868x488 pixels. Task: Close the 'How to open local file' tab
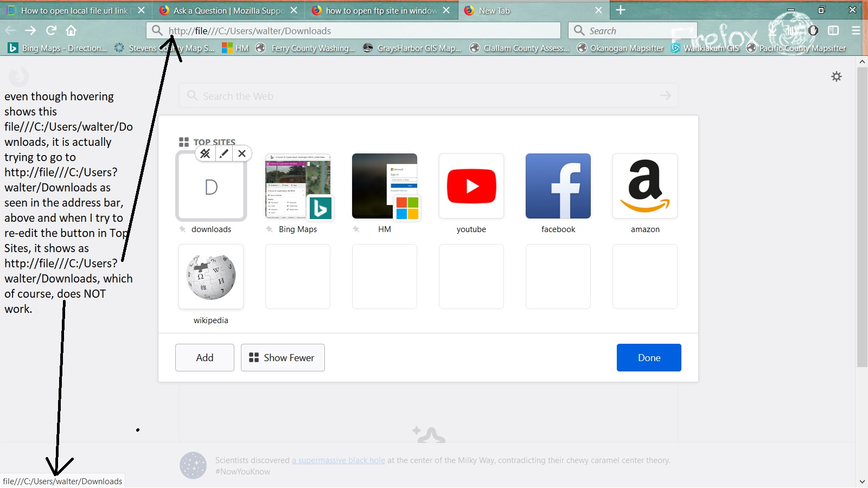pyautogui.click(x=141, y=10)
